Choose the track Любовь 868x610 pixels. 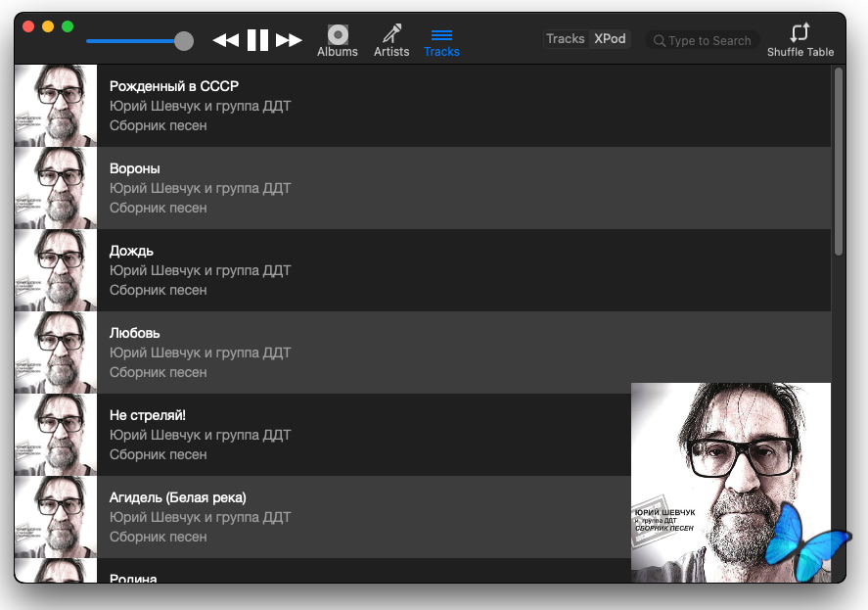click(135, 333)
